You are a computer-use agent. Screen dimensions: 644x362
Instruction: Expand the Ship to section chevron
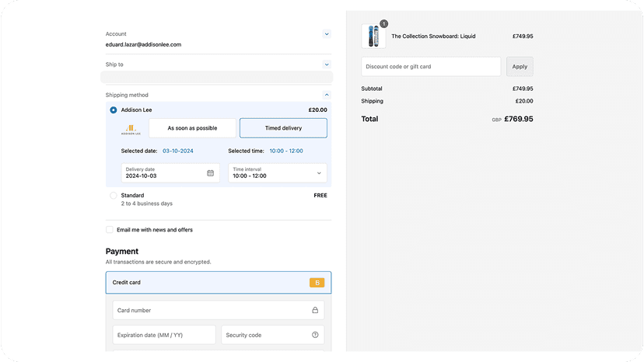327,64
